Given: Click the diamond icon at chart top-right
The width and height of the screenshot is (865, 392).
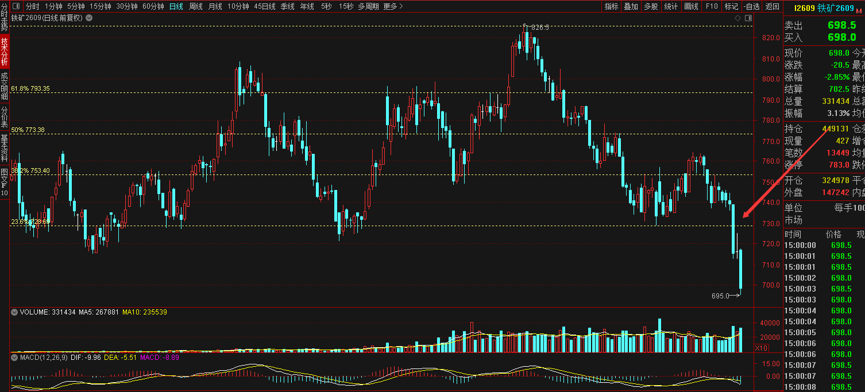Looking at the screenshot, I should [x=739, y=18].
